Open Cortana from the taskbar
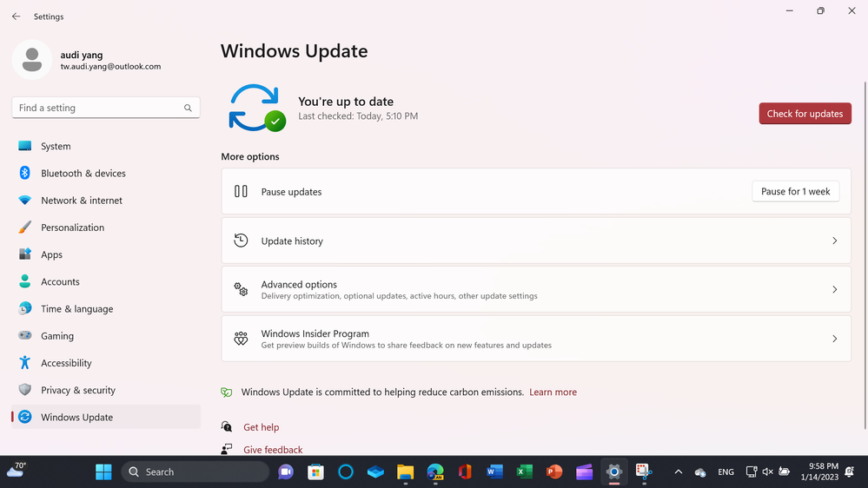The width and height of the screenshot is (868, 488). [x=346, y=472]
